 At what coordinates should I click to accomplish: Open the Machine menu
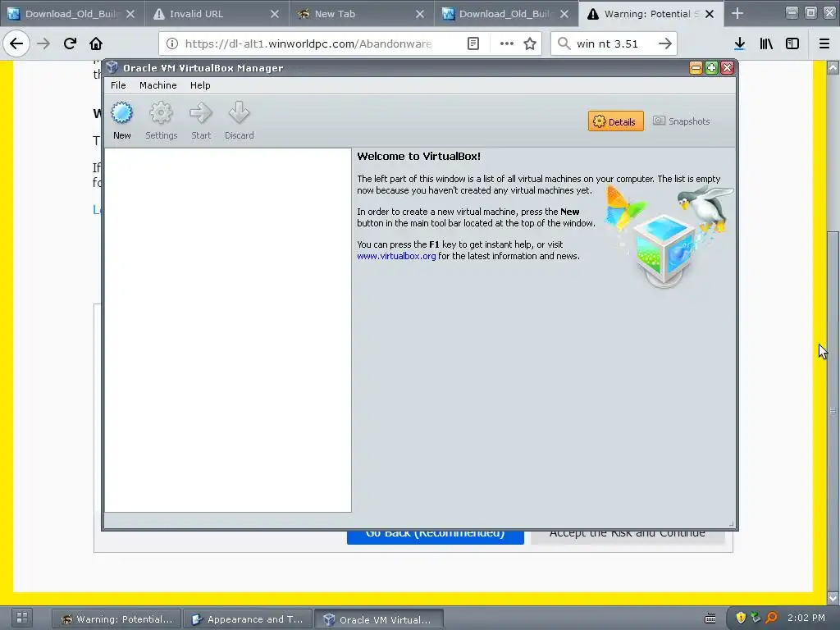pos(158,85)
